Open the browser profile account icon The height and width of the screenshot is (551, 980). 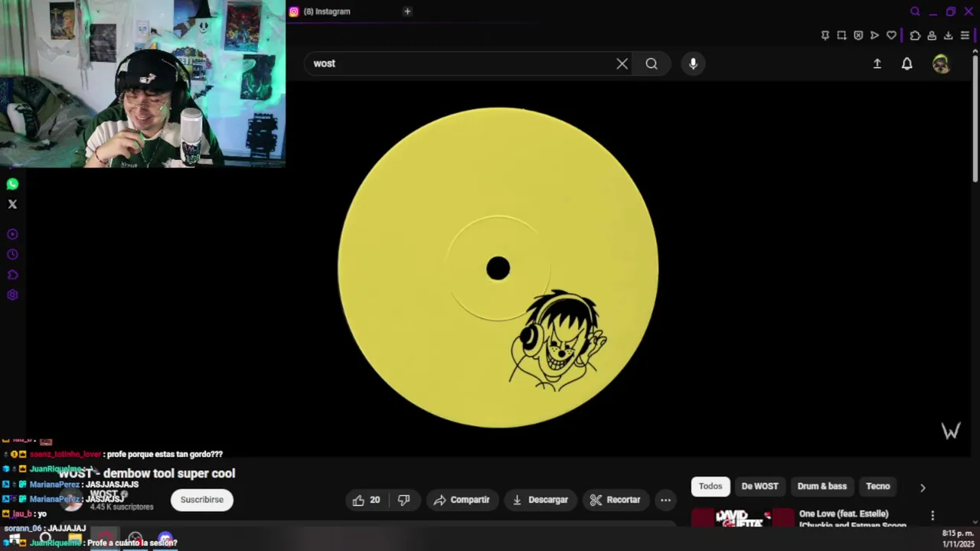point(932,35)
